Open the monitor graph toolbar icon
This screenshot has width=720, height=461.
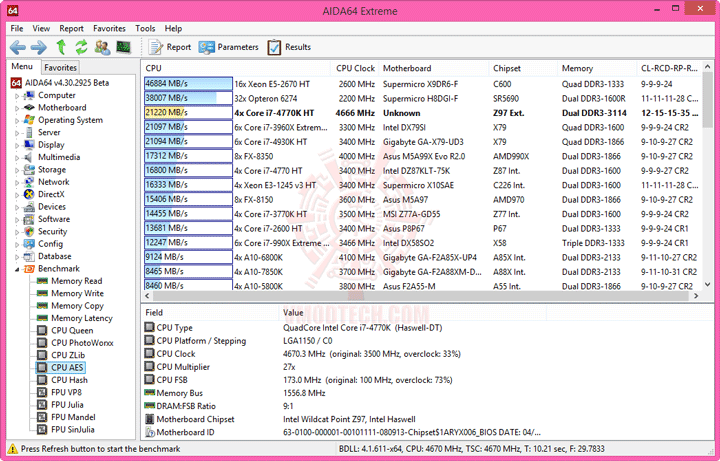[x=124, y=47]
